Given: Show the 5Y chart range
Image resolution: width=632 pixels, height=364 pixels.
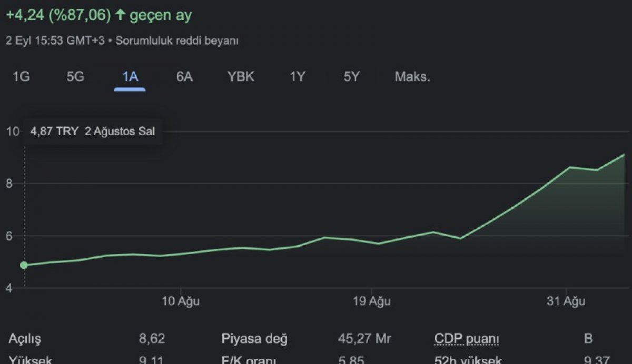Looking at the screenshot, I should pyautogui.click(x=351, y=77).
